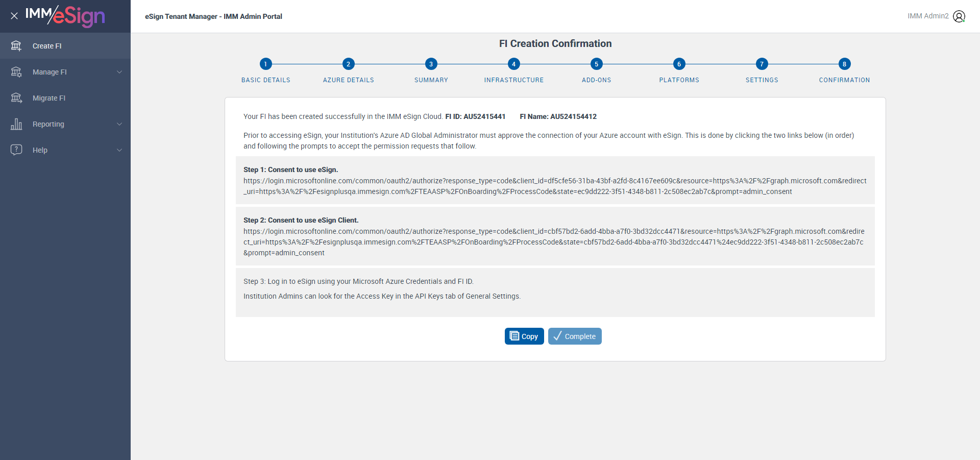This screenshot has height=460, width=980.
Task: Go to step 8 circle Confirmation
Action: point(844,64)
